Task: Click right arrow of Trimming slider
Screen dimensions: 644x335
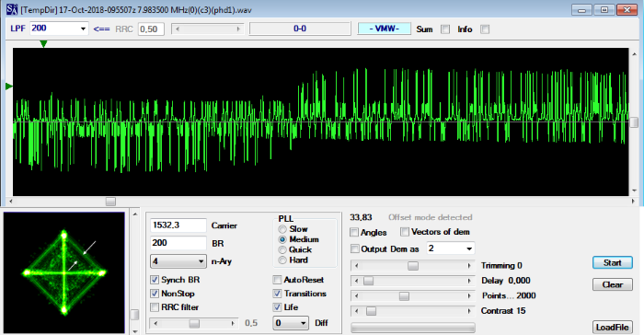Action: (x=469, y=266)
